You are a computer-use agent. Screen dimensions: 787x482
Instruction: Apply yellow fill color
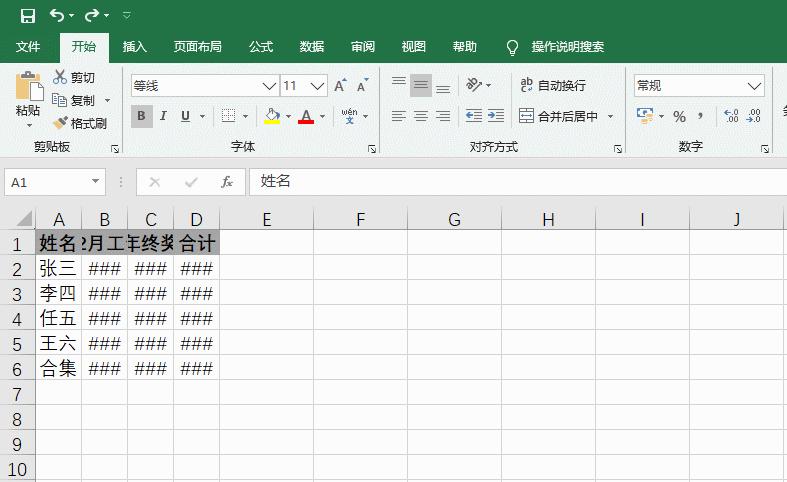click(272, 116)
